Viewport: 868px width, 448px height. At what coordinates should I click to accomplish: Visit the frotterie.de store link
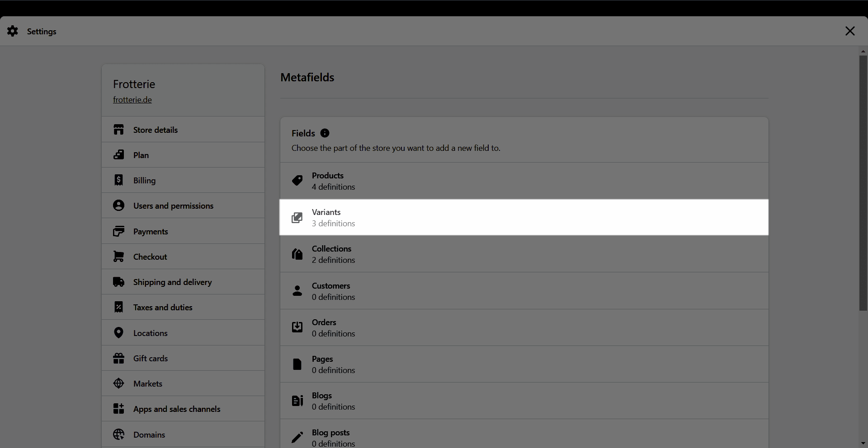[x=132, y=100]
